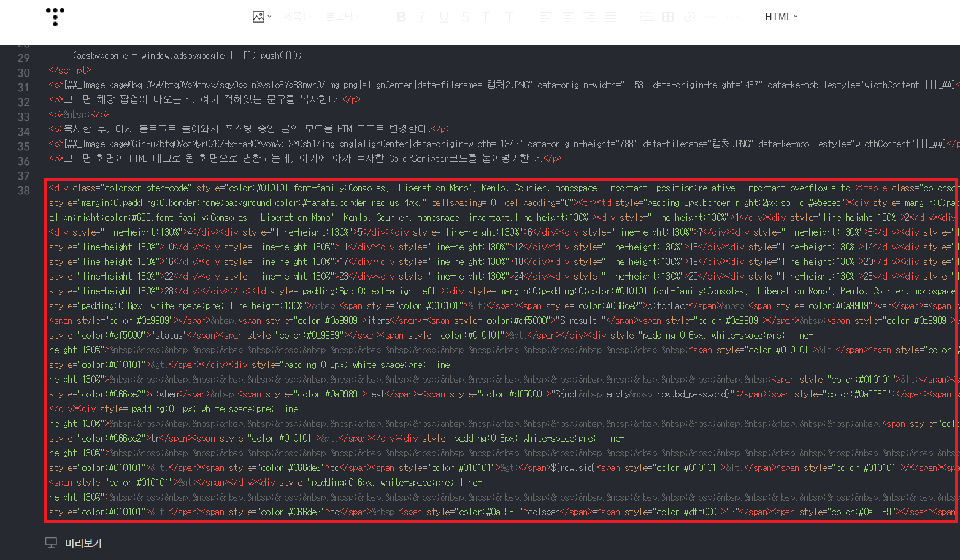Viewport: 960px width, 560px height.
Task: Click the 캡처.PNG image tag line
Action: (504, 144)
